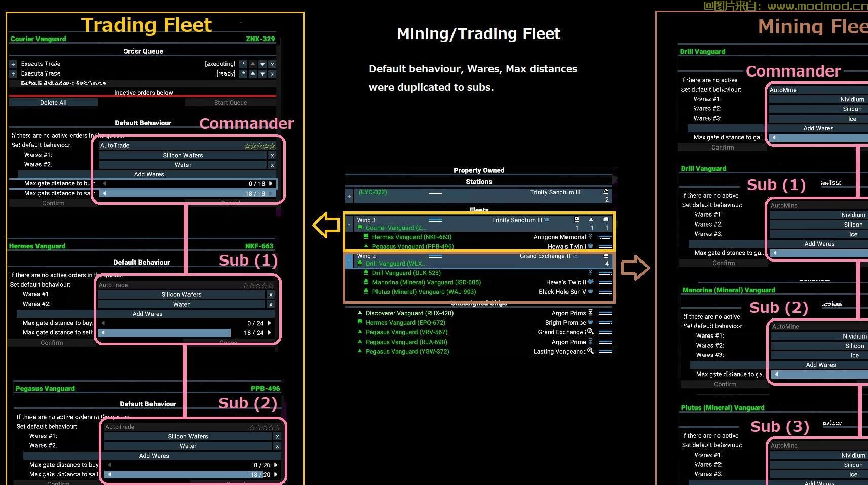Increase Courier Vanguard buy distance with right arrow
868x485 pixels.
click(271, 184)
